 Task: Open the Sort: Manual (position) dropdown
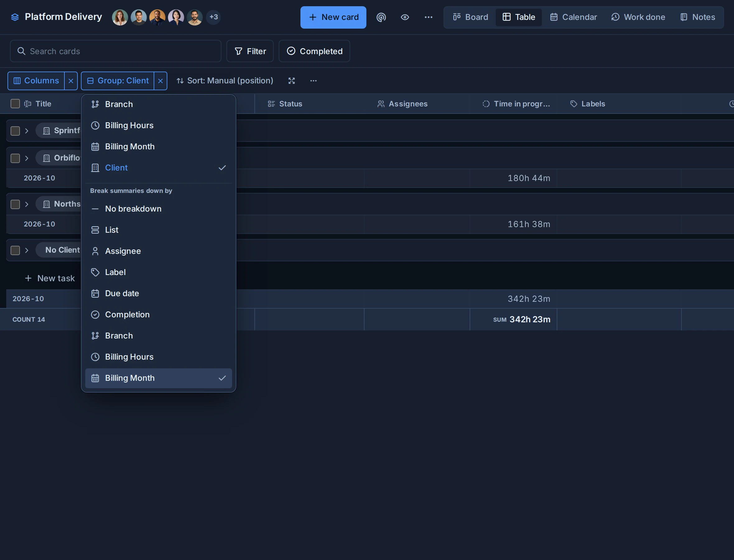[225, 81]
